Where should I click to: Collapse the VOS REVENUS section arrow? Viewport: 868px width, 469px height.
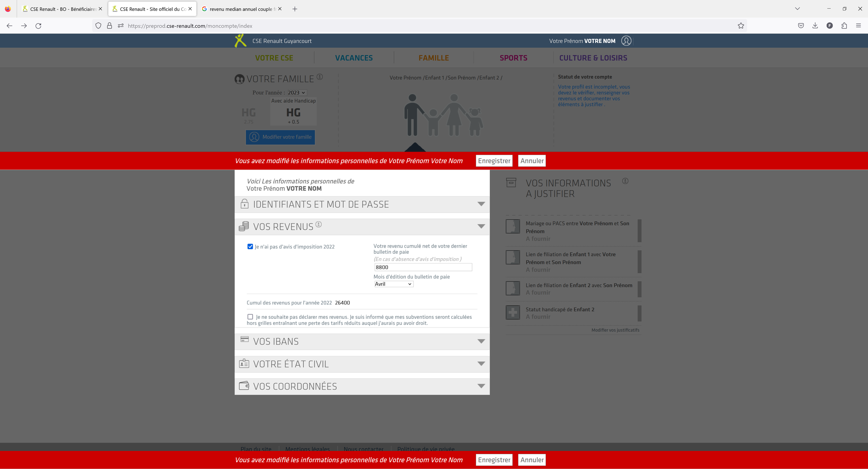(x=481, y=226)
